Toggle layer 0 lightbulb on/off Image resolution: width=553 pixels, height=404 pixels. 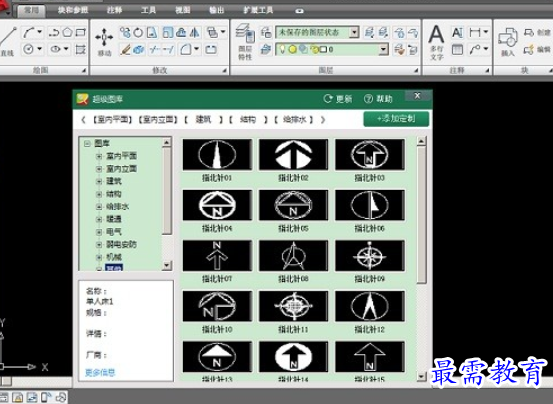(x=282, y=49)
